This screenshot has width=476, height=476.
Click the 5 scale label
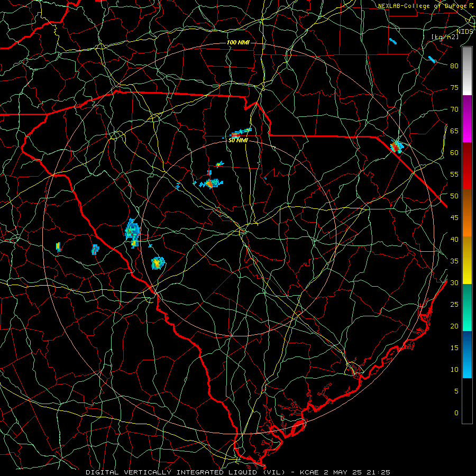pyautogui.click(x=456, y=391)
